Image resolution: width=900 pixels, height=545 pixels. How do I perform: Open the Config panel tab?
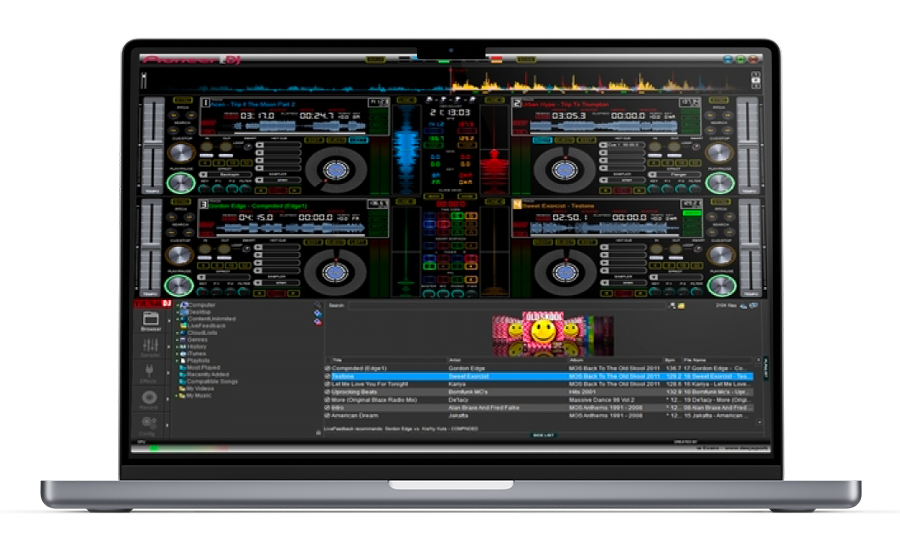(148, 425)
